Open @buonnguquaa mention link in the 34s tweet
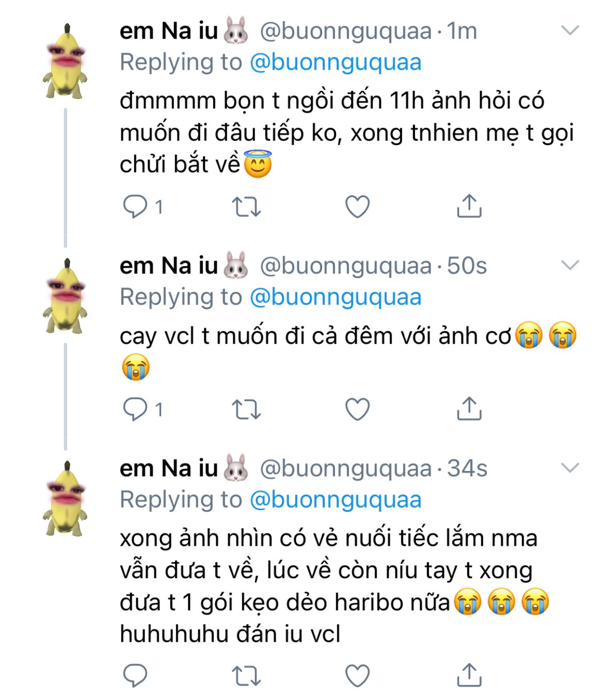This screenshot has width=604, height=700. point(336,500)
